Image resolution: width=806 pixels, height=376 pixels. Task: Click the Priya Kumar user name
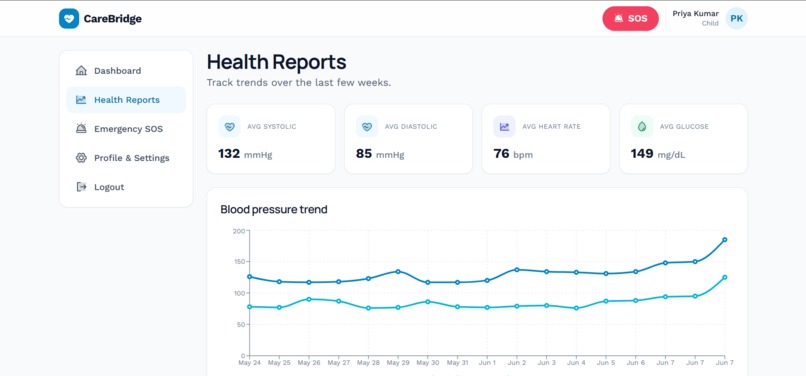pyautogui.click(x=695, y=14)
